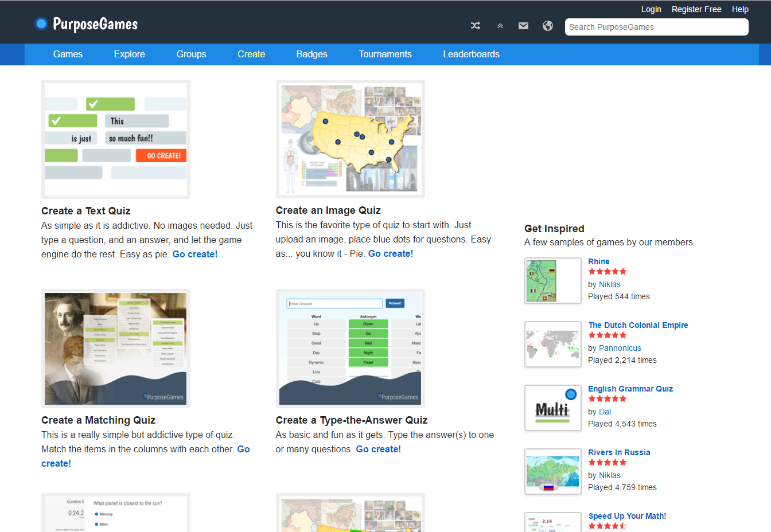Click the Type-the-Answer Quiz preview image
The image size is (771, 532).
point(350,349)
